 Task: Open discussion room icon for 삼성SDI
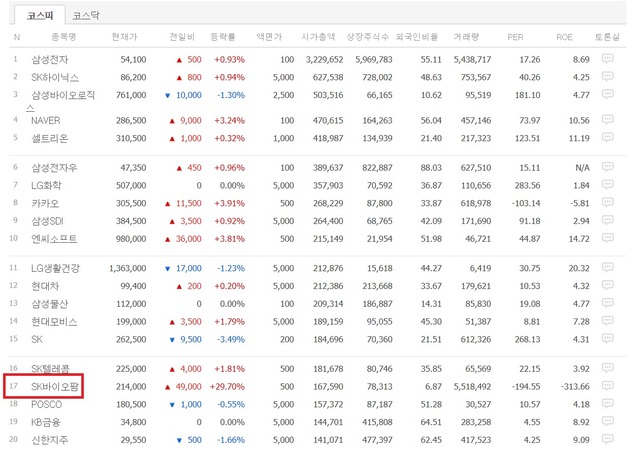point(607,220)
